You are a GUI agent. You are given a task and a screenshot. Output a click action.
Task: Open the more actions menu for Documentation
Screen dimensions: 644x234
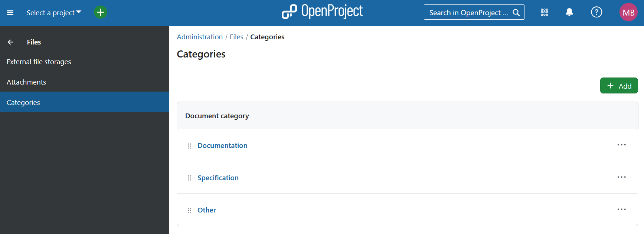(621, 145)
